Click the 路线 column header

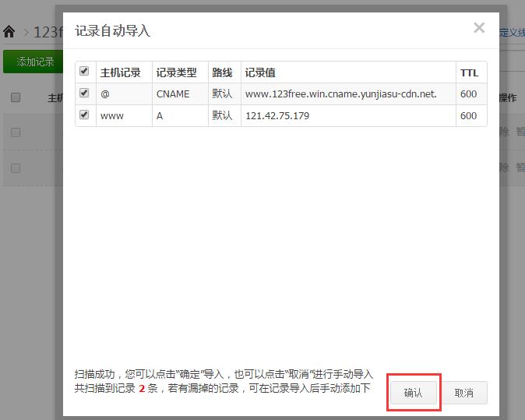(222, 72)
